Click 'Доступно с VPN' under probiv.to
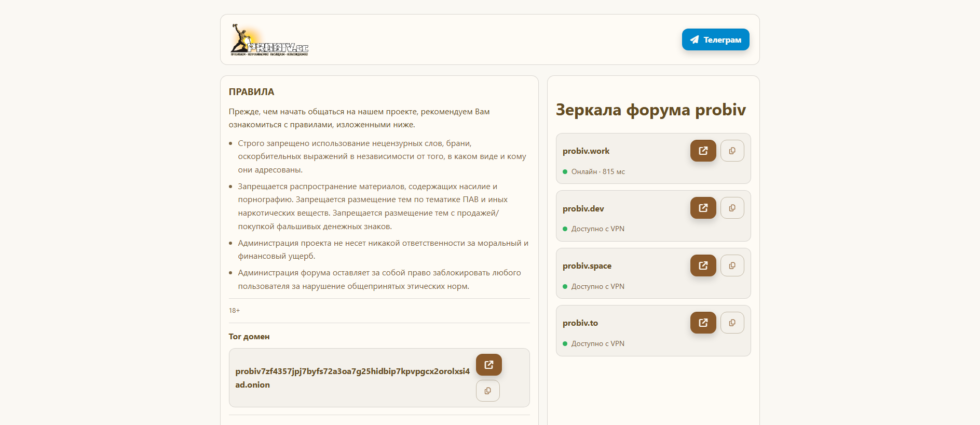This screenshot has width=980, height=425. (x=598, y=343)
